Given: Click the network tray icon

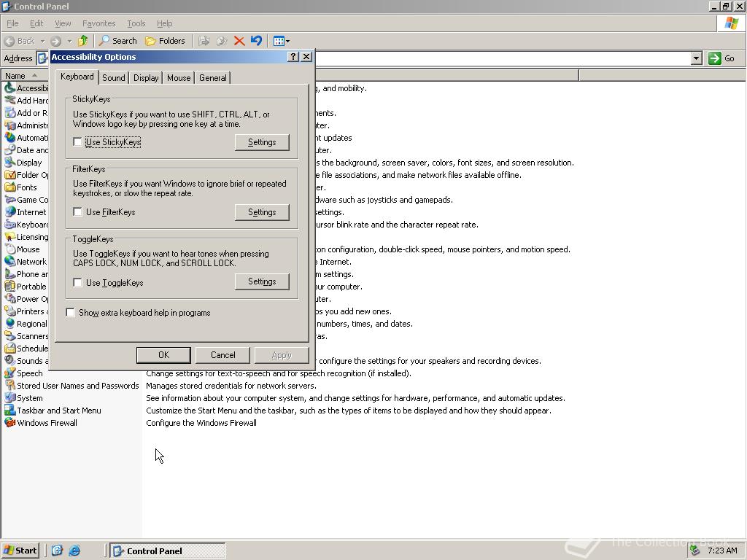Looking at the screenshot, I should [x=694, y=551].
